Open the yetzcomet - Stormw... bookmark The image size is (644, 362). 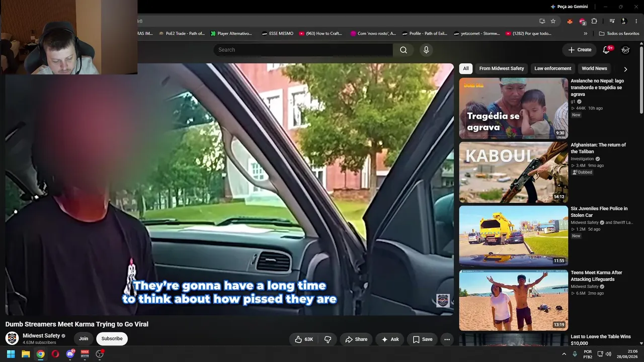(477, 34)
